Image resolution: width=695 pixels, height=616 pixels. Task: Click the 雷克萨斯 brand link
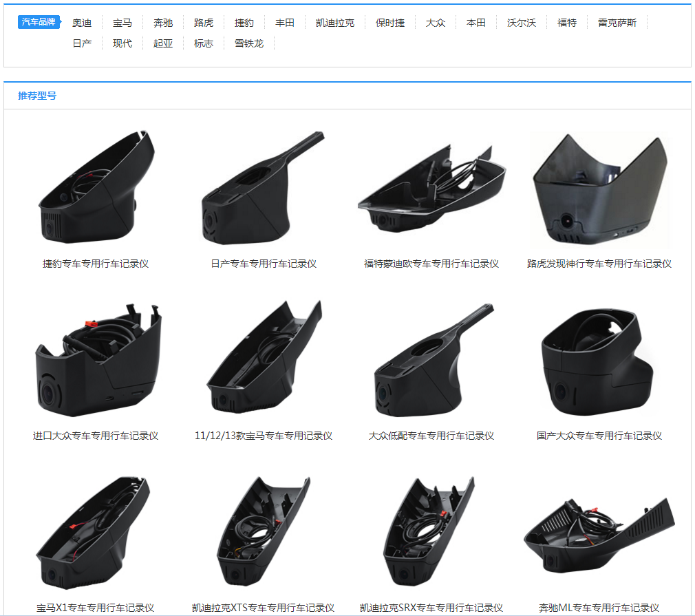[617, 23]
